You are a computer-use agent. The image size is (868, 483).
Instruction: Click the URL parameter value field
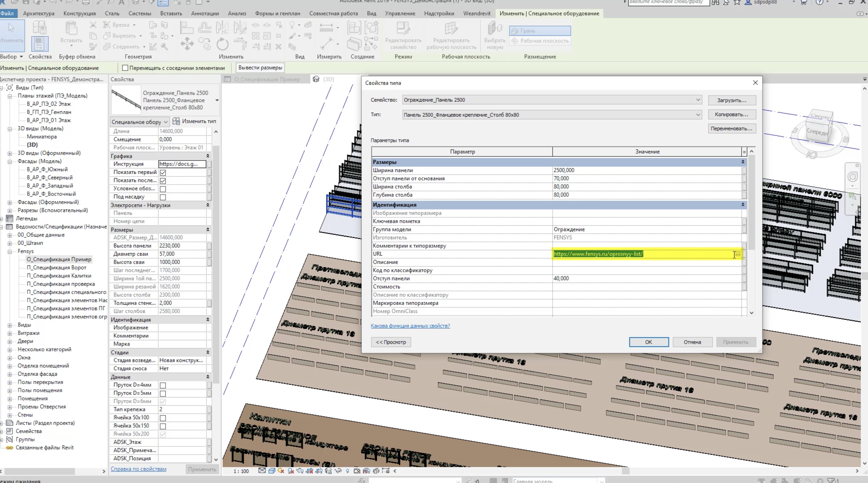coord(640,254)
